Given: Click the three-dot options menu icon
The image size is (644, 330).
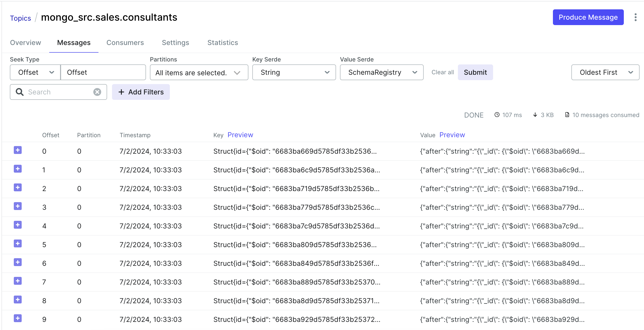Looking at the screenshot, I should (635, 17).
